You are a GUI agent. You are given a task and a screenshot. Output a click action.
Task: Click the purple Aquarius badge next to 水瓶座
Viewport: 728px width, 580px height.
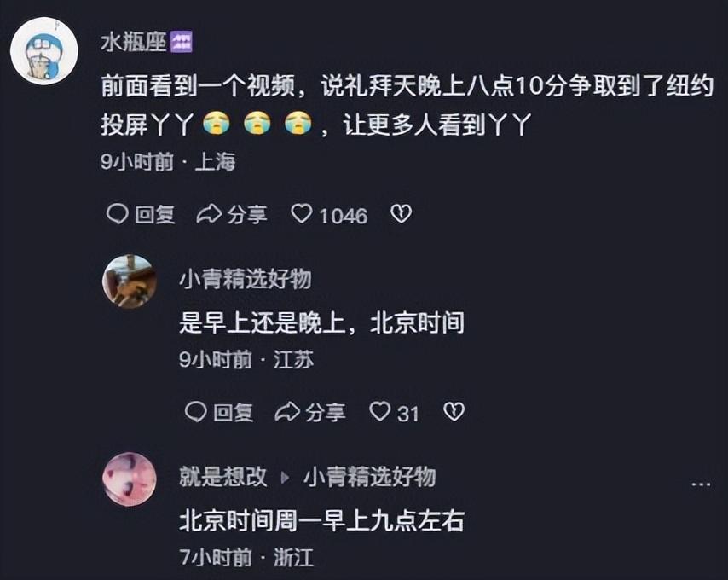pyautogui.click(x=182, y=43)
